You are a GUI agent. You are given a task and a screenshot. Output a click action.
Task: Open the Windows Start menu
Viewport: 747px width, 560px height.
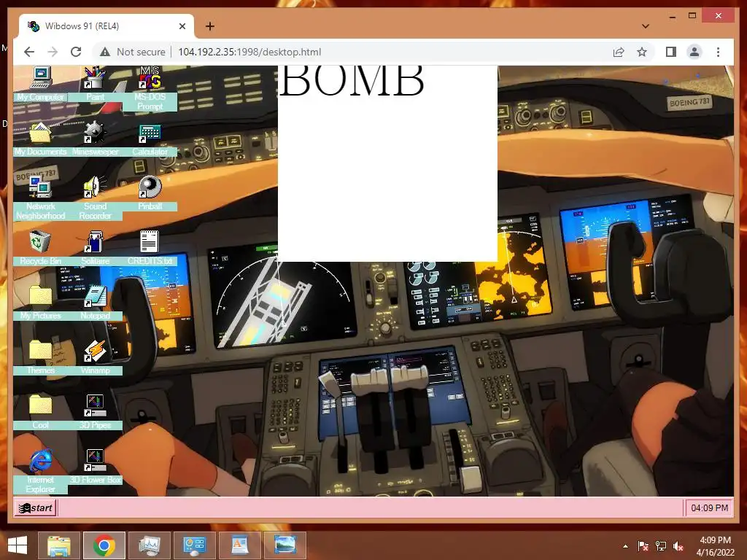click(18, 545)
